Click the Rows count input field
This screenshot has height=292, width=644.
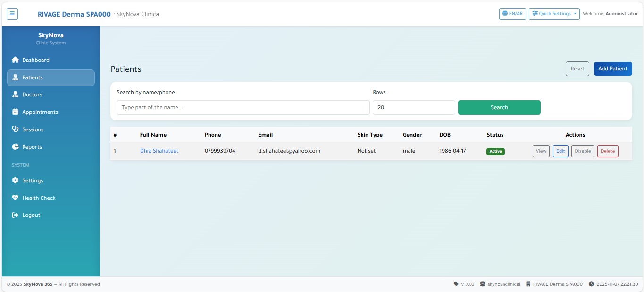pyautogui.click(x=414, y=107)
